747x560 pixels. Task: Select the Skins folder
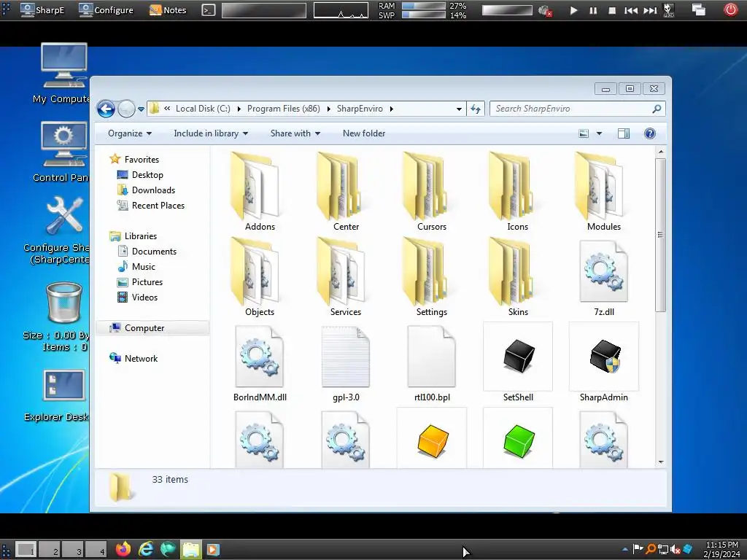tap(518, 277)
